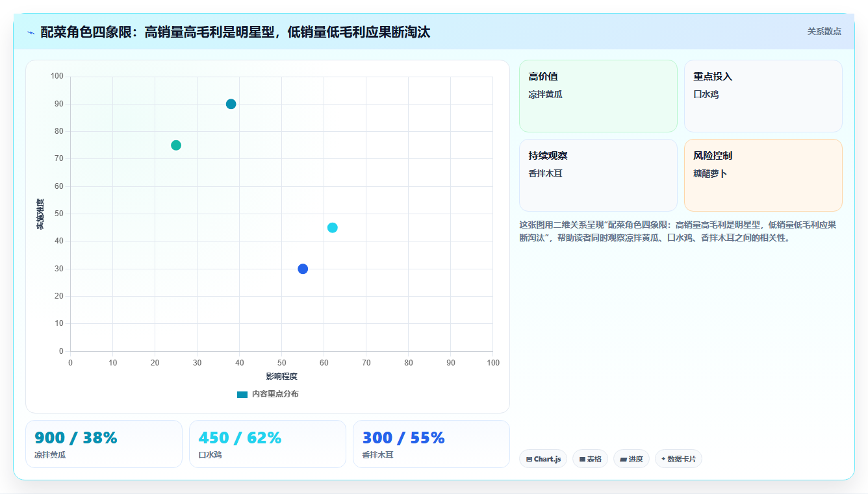
Task: Click the 表格 tag chip
Action: (x=590, y=459)
